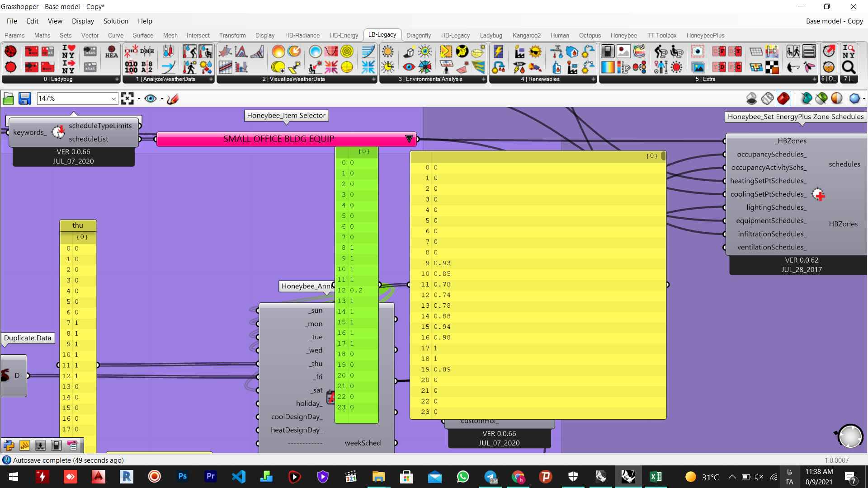Screen dimensions: 868x488
Task: Click the binary 010 100 icon
Action: (x=131, y=67)
